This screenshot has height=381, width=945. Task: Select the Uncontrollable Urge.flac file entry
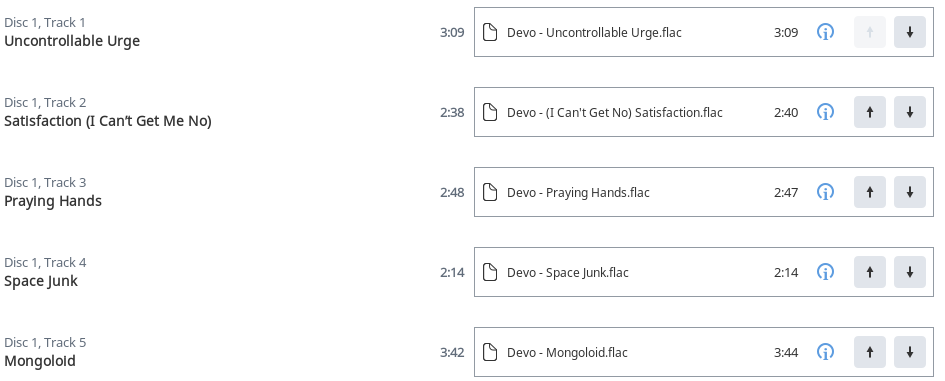[704, 32]
